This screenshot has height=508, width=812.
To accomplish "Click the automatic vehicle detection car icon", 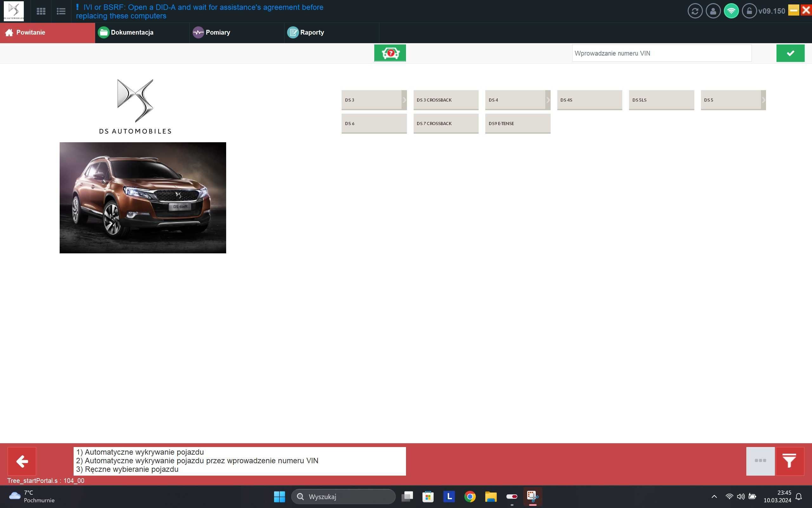I will 390,53.
